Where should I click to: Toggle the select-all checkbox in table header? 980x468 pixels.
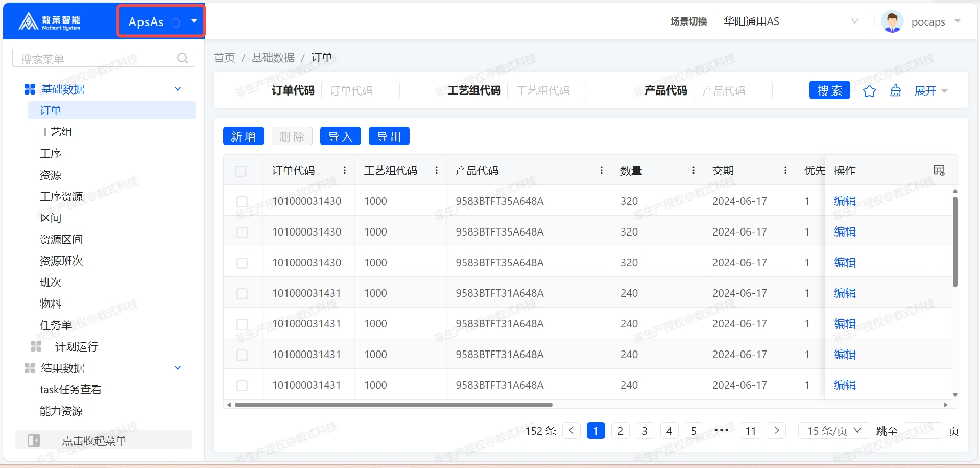pyautogui.click(x=241, y=171)
